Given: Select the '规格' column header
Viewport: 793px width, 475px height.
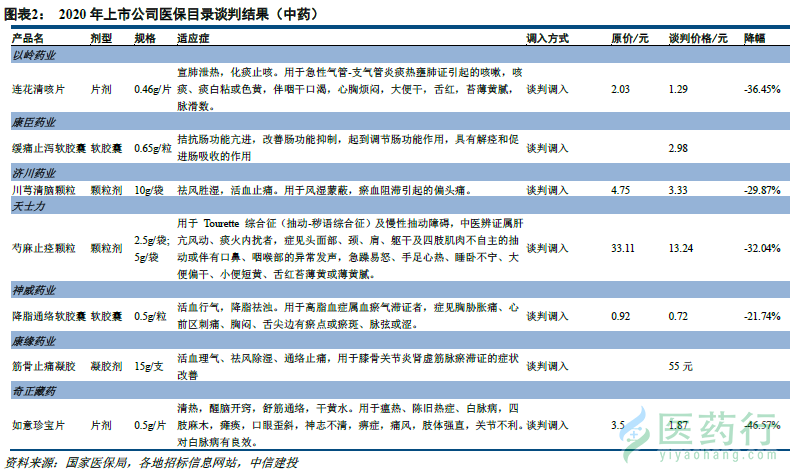Looking at the screenshot, I should coord(145,38).
